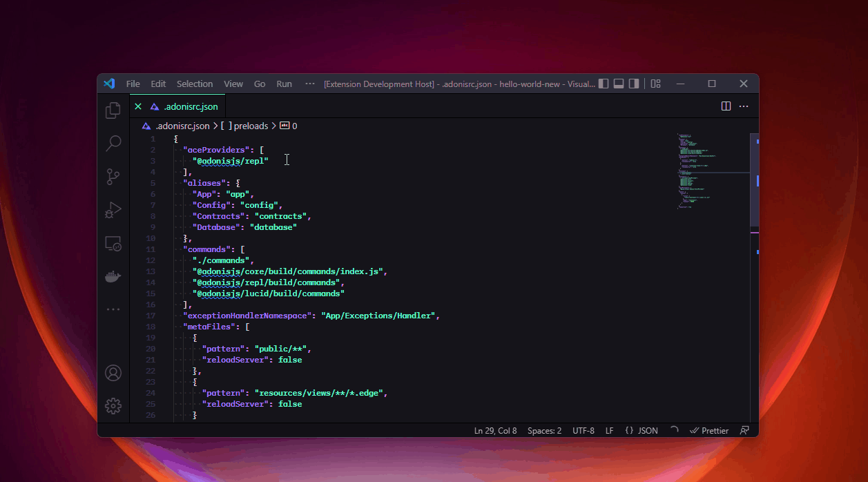Click "@adonisjs/lucid/build/commands" string
This screenshot has height=482, width=868.
click(x=269, y=293)
